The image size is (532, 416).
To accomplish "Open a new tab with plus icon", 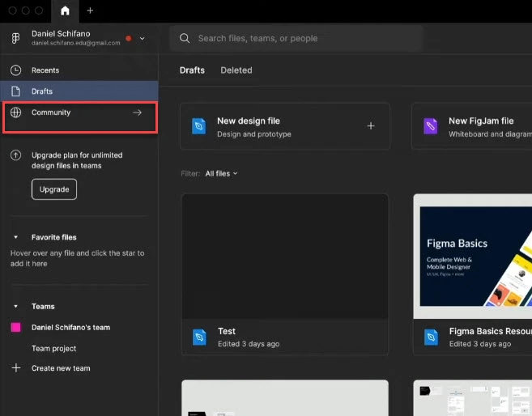I will [90, 11].
